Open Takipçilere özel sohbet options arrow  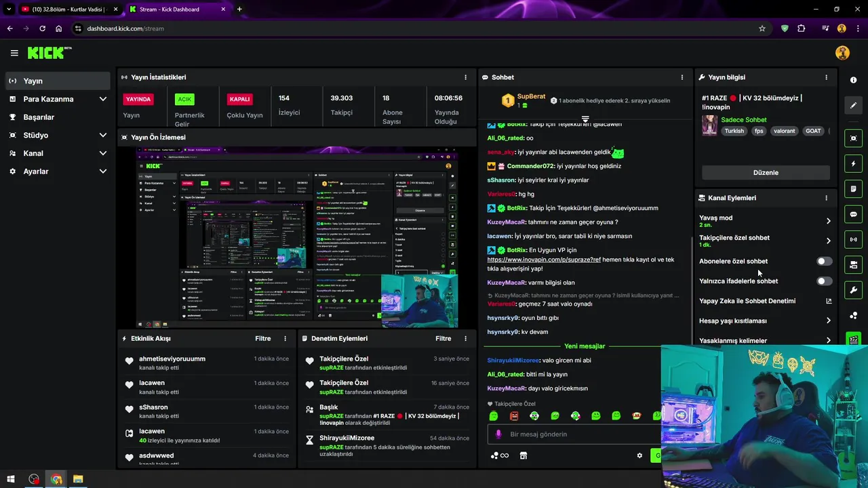point(828,241)
